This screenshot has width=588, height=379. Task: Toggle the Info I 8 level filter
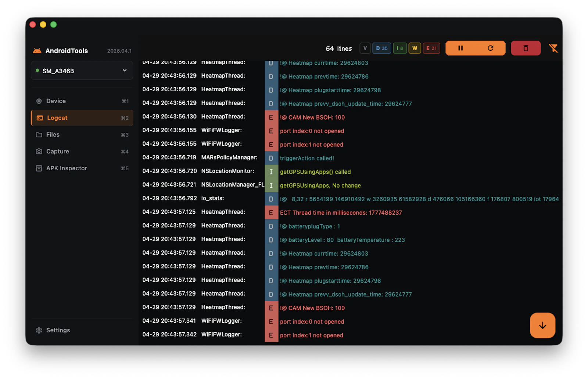coord(399,48)
